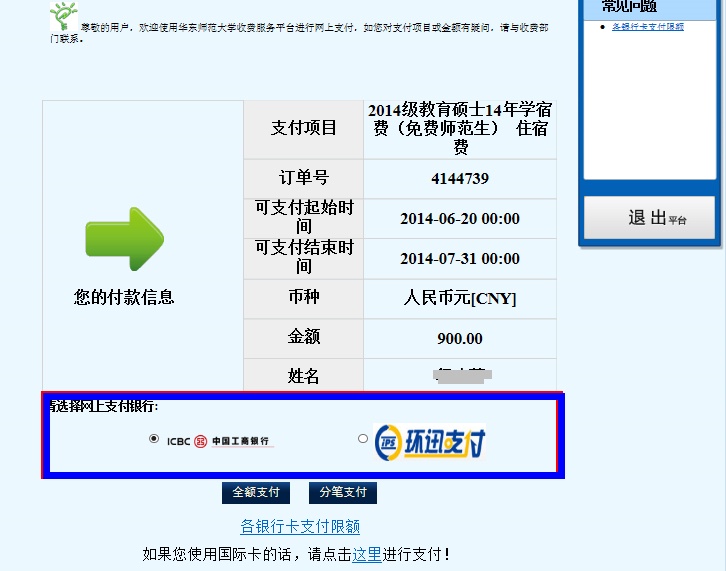Click the payment item description cell

click(x=460, y=128)
